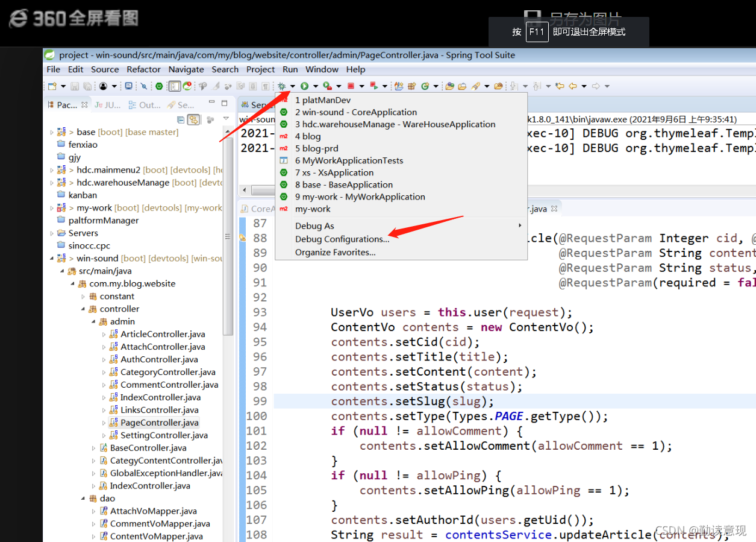Viewport: 756px width, 542px height.
Task: Collapse the win-sound project node
Action: (52, 258)
